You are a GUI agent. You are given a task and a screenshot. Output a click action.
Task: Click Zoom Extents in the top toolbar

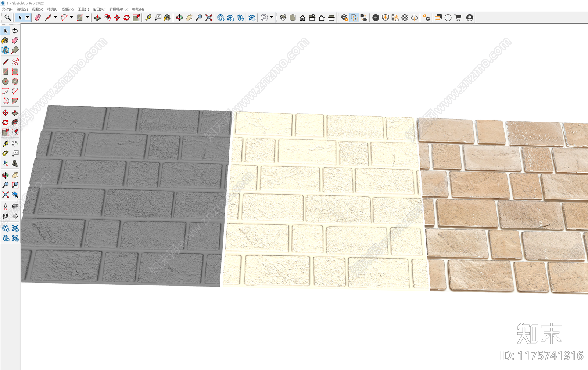209,18
